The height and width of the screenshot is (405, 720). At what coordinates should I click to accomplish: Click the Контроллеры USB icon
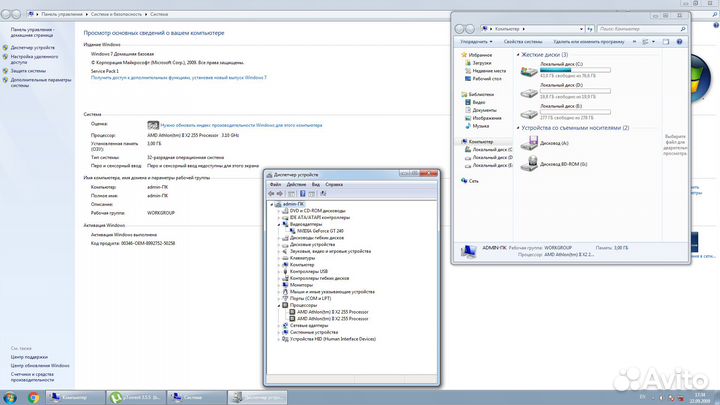tap(285, 271)
